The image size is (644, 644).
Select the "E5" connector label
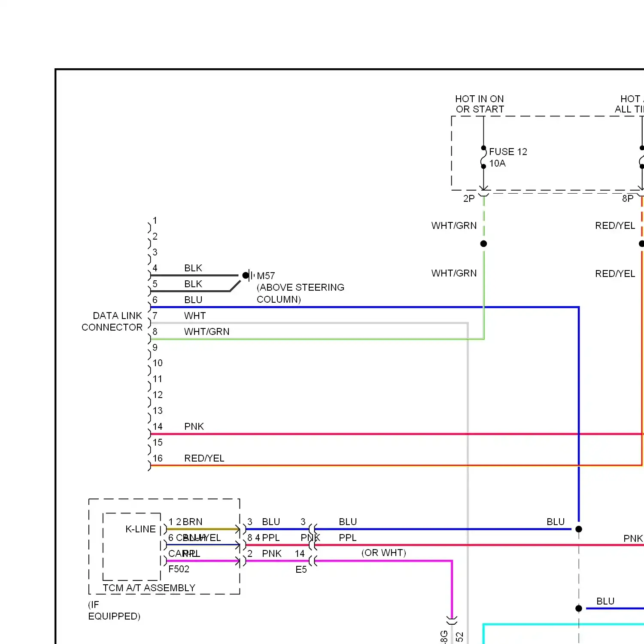[x=301, y=569]
